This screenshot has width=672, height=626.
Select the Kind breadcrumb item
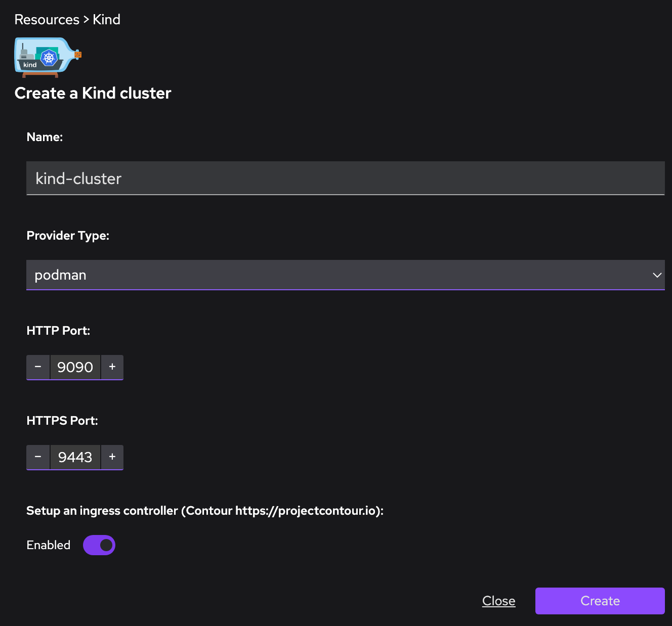click(x=107, y=20)
